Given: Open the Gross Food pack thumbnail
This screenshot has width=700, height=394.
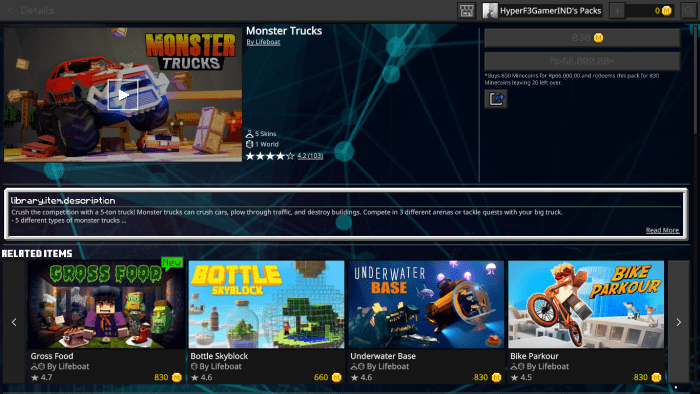Looking at the screenshot, I should point(106,305).
